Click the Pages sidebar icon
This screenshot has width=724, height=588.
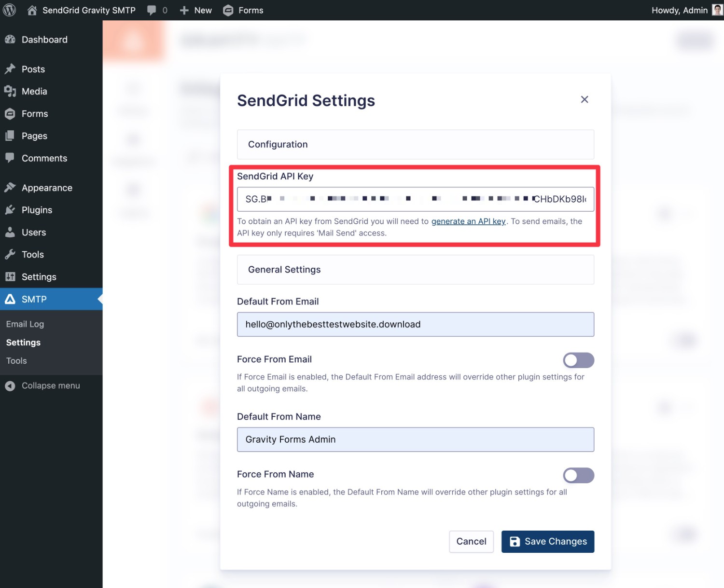click(x=10, y=136)
